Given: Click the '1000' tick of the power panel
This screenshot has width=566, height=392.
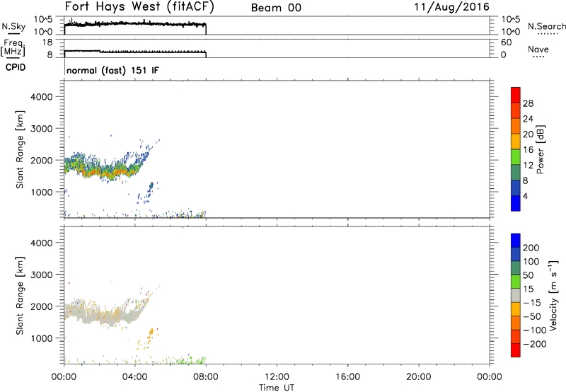Looking at the screenshot, I should pyautogui.click(x=41, y=192).
